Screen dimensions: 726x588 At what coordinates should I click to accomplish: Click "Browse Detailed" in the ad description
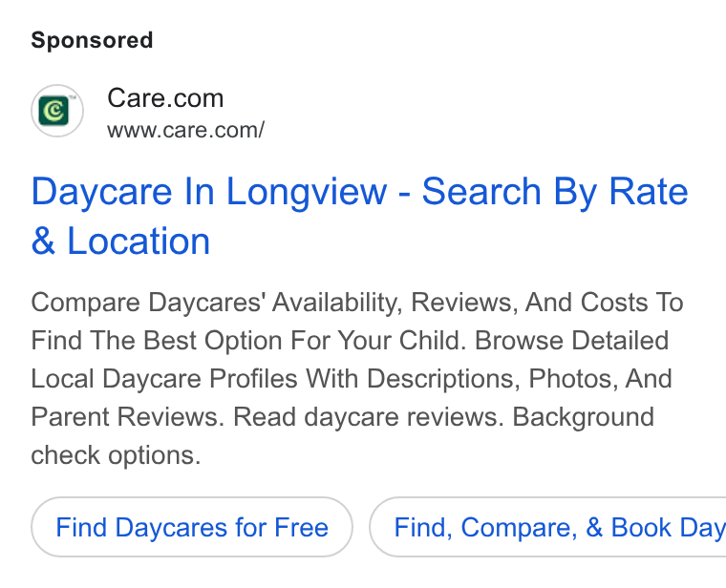click(x=571, y=341)
